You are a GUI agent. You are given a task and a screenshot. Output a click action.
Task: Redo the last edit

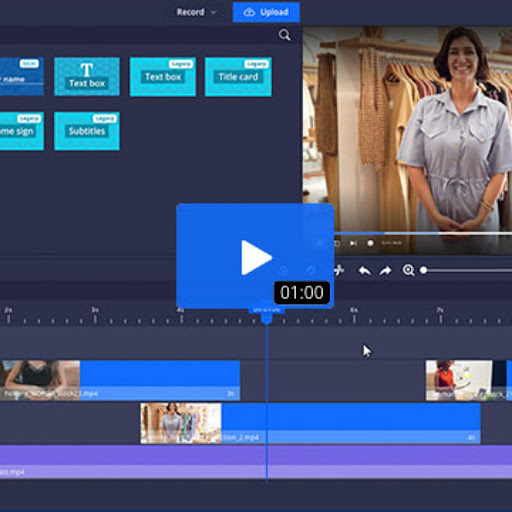click(x=386, y=270)
